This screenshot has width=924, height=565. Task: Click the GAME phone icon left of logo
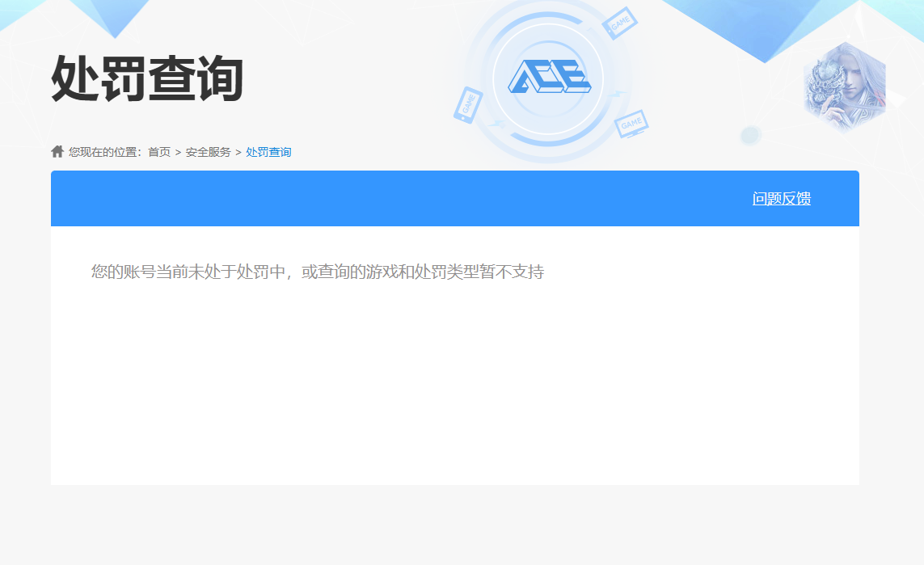click(x=468, y=105)
